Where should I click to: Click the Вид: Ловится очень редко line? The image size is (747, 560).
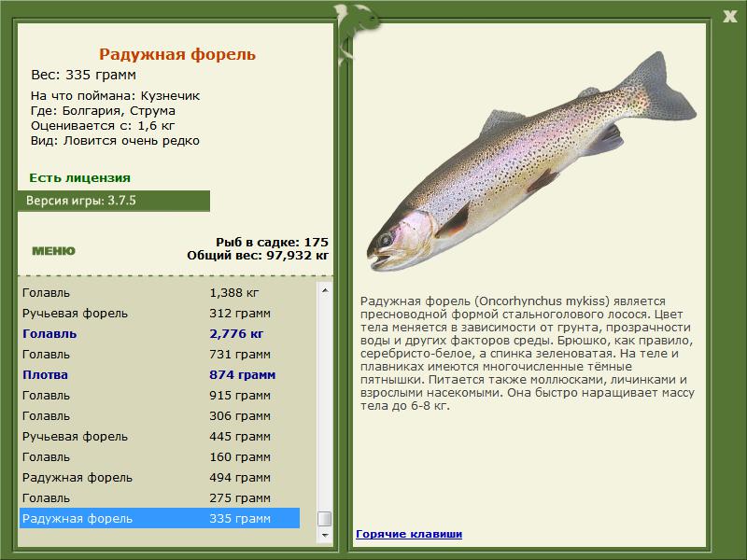115,141
